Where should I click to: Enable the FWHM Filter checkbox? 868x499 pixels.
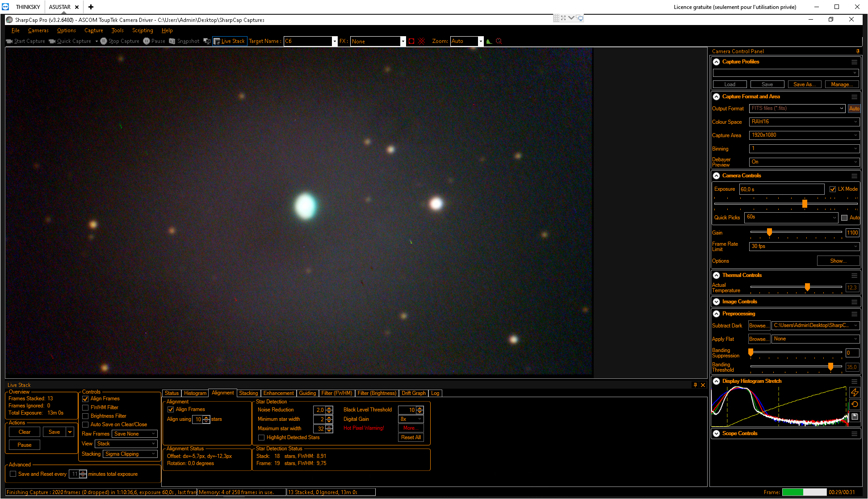85,407
